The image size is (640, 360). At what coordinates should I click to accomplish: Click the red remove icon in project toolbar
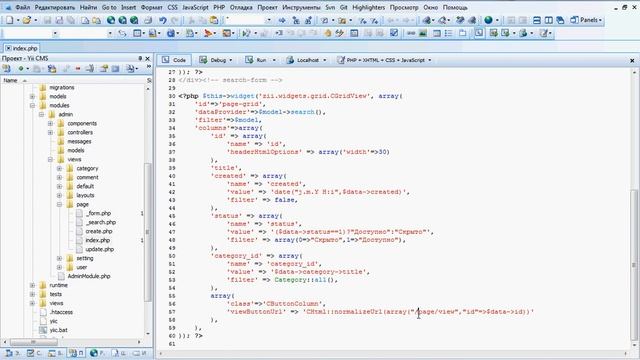click(x=78, y=69)
